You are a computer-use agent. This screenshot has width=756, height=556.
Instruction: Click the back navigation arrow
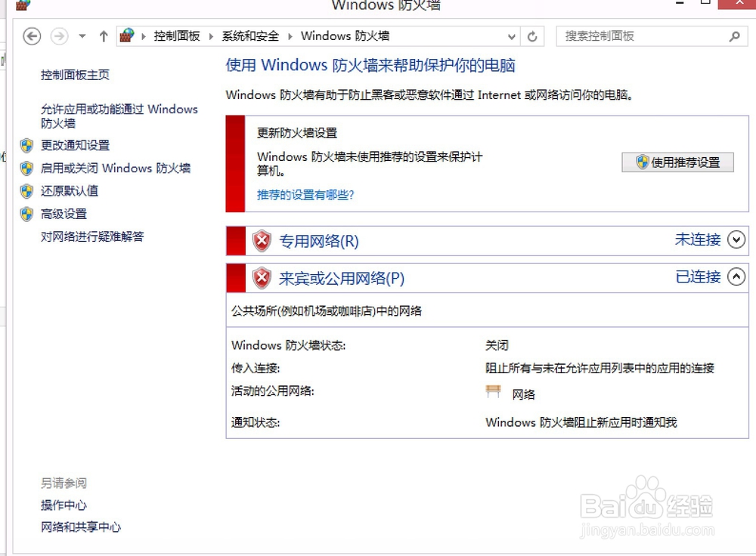pyautogui.click(x=31, y=36)
